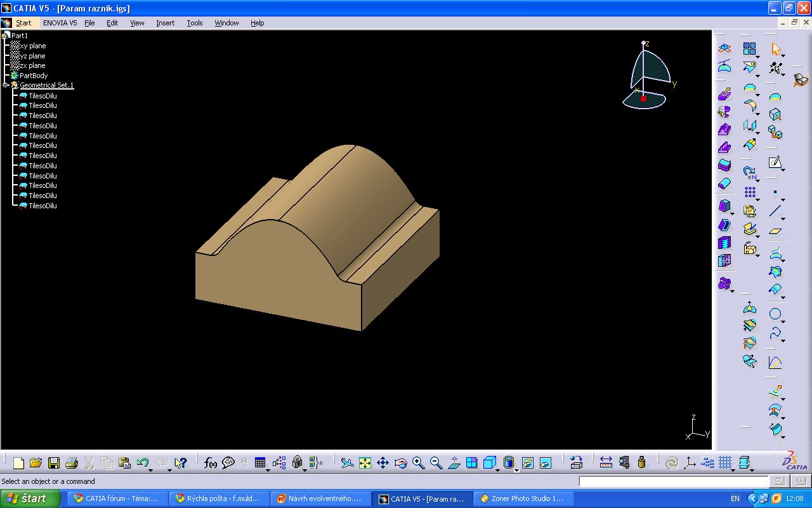The image size is (812, 508).
Task: Click the Rotate view icon
Action: click(x=400, y=463)
